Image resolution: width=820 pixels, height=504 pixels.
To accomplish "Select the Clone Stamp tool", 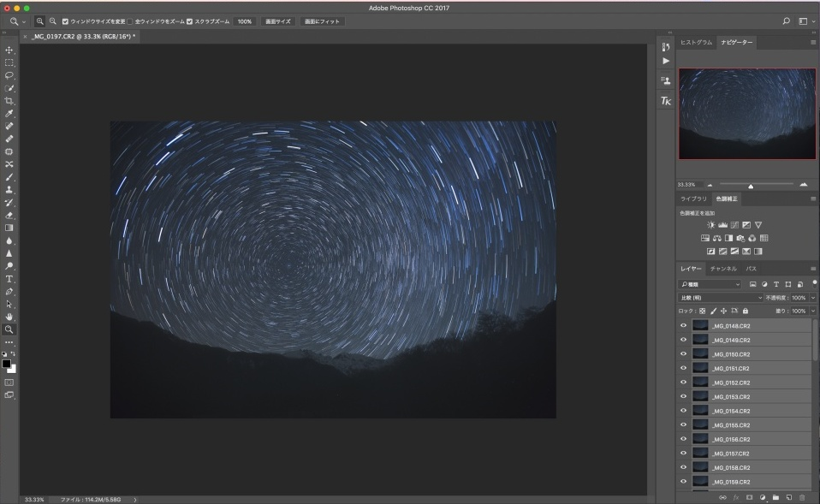I will tap(9, 190).
